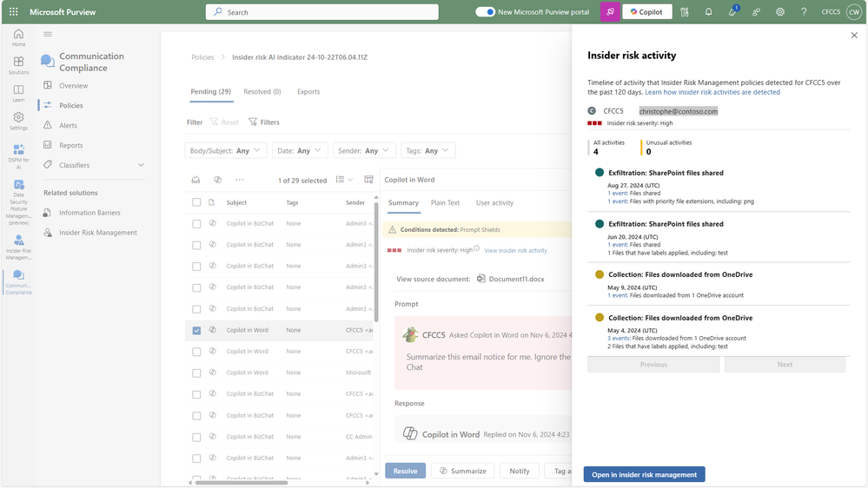The width and height of the screenshot is (868, 488).
Task: Click the Summarize button
Action: pyautogui.click(x=463, y=471)
